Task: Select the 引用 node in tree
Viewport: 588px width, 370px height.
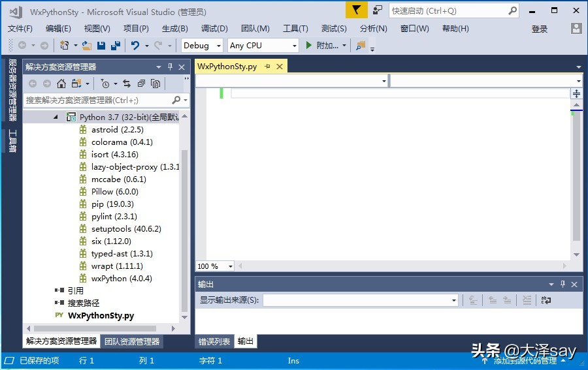Action: (x=75, y=290)
